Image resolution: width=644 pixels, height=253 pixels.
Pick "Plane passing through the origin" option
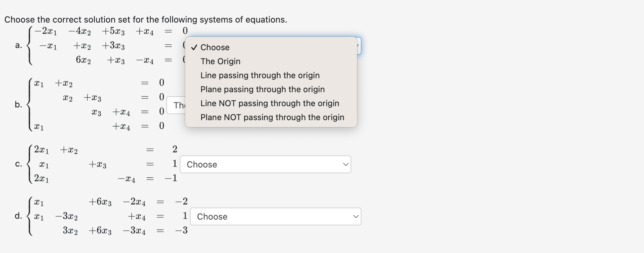point(262,89)
